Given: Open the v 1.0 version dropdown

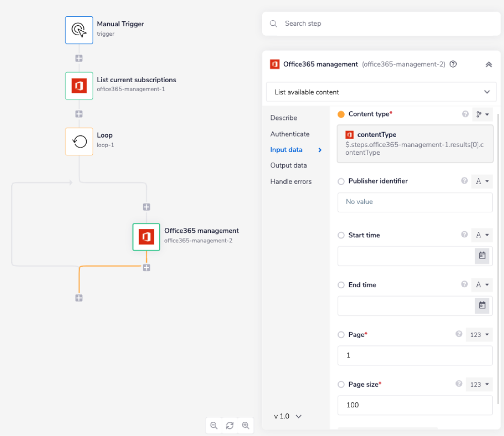Looking at the screenshot, I should coord(287,416).
